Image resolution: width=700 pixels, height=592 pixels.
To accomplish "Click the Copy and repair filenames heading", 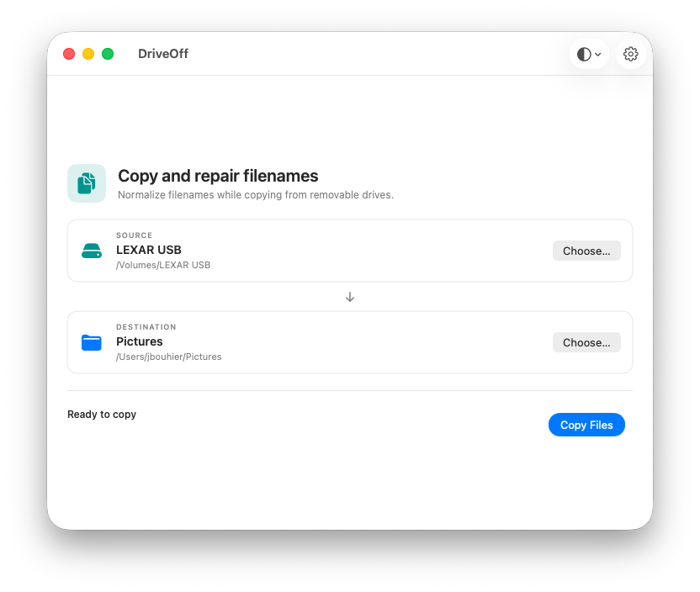I will (x=218, y=176).
